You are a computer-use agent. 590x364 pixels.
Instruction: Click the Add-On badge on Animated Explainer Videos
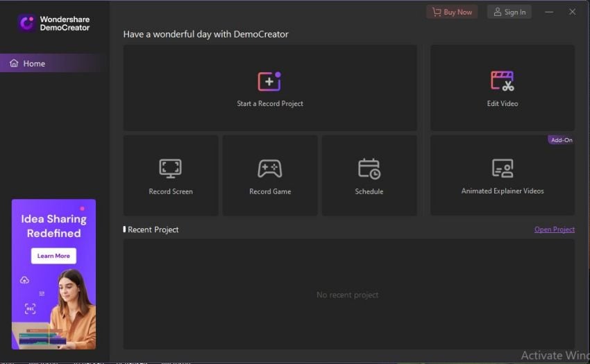click(x=561, y=140)
